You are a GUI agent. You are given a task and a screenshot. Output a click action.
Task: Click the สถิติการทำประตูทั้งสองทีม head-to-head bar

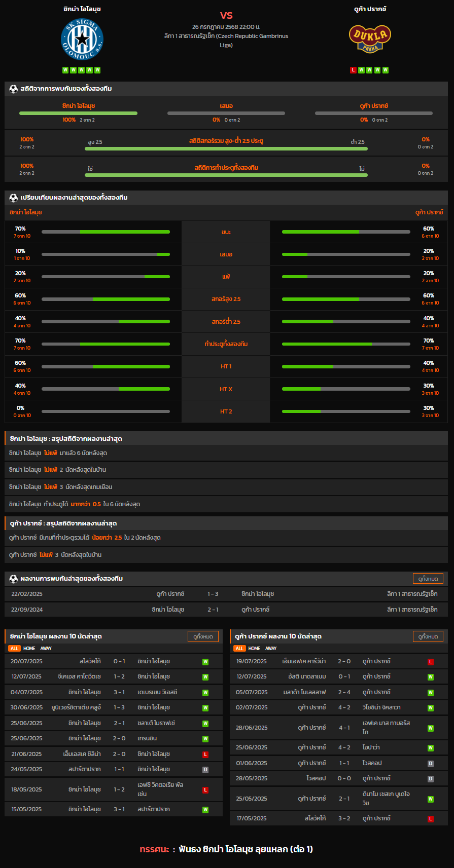click(x=226, y=175)
